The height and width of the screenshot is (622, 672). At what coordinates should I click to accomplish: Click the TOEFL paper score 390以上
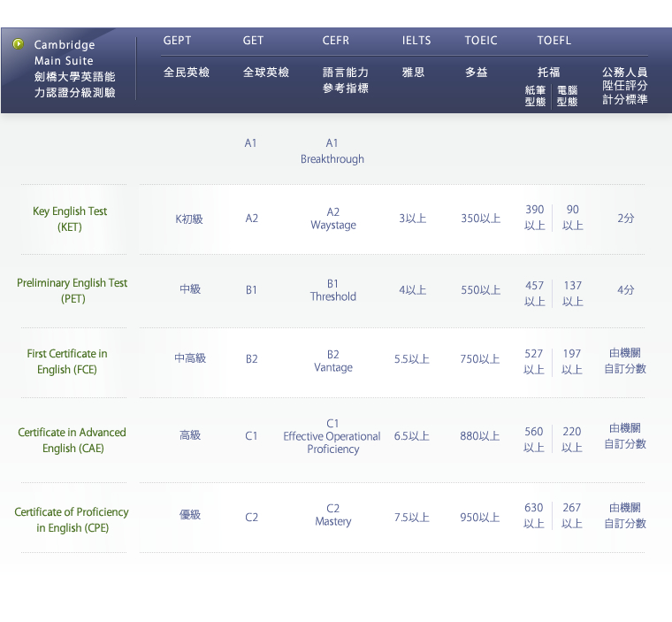coord(535,218)
